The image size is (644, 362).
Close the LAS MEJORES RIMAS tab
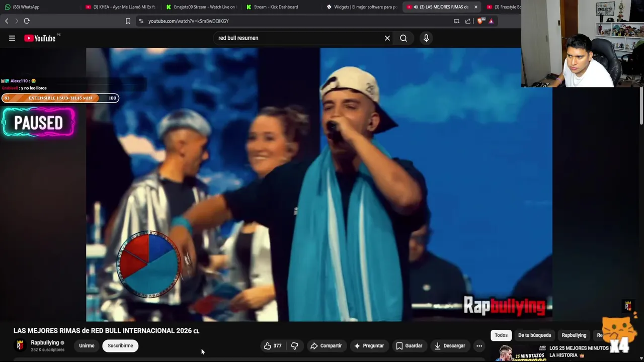pos(475,7)
